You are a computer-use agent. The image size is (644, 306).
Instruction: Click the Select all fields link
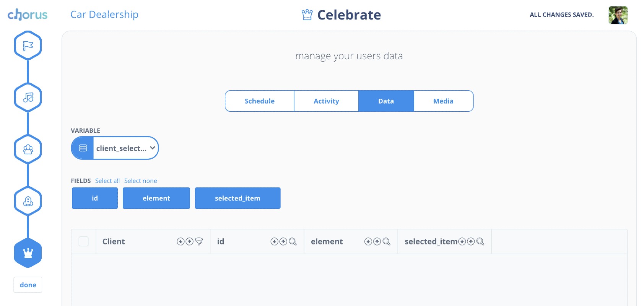point(107,181)
